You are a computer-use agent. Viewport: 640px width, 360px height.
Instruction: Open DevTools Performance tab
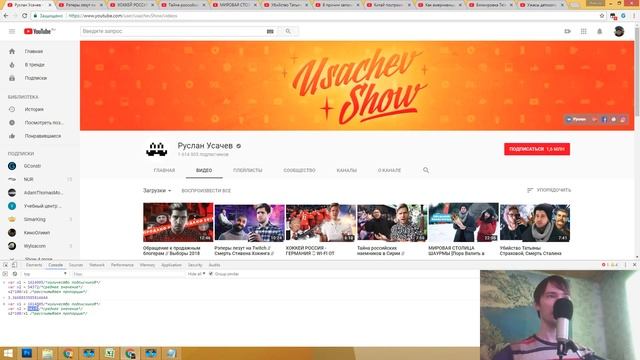click(122, 265)
